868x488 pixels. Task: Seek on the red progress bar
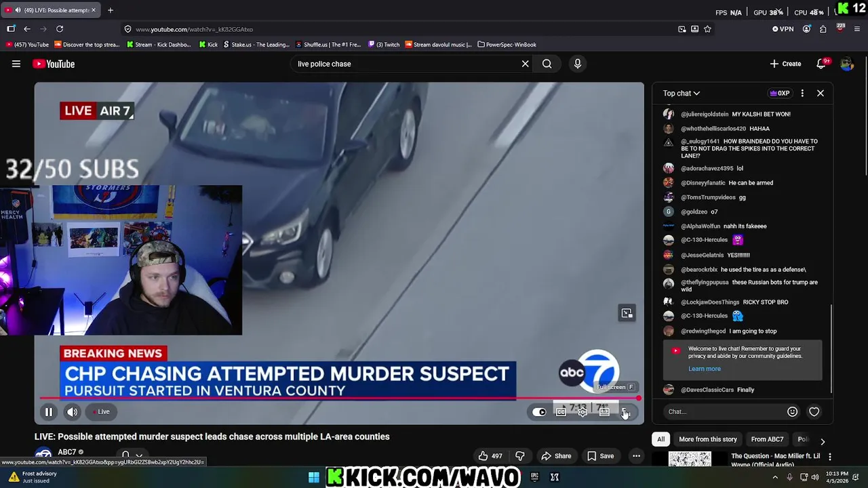click(339, 399)
